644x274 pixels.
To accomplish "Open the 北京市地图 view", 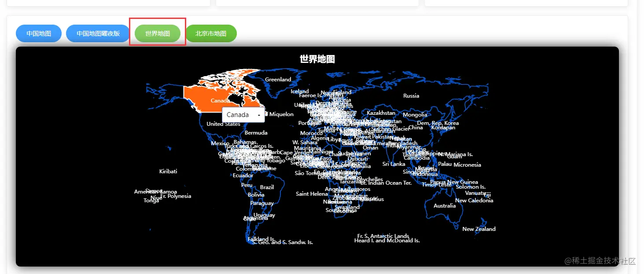I will [211, 33].
